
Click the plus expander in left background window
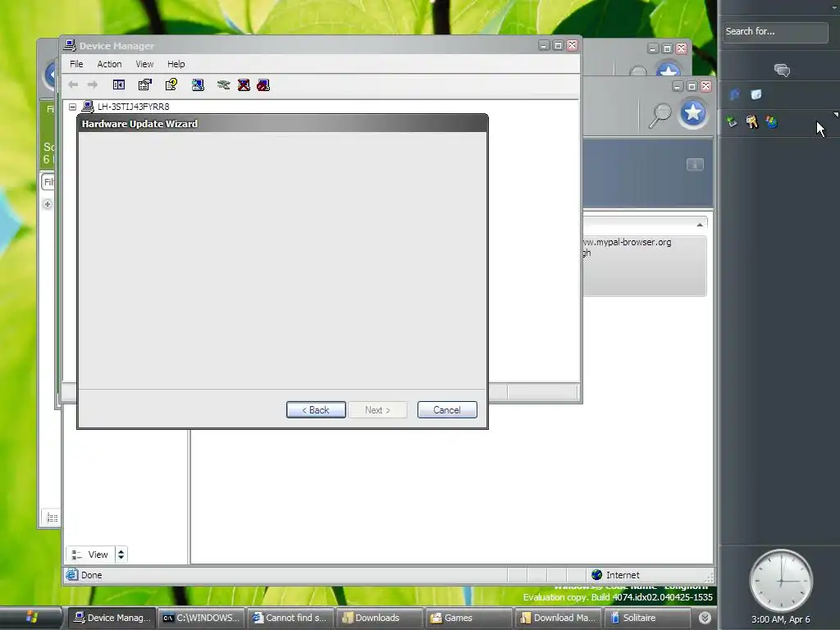click(47, 204)
